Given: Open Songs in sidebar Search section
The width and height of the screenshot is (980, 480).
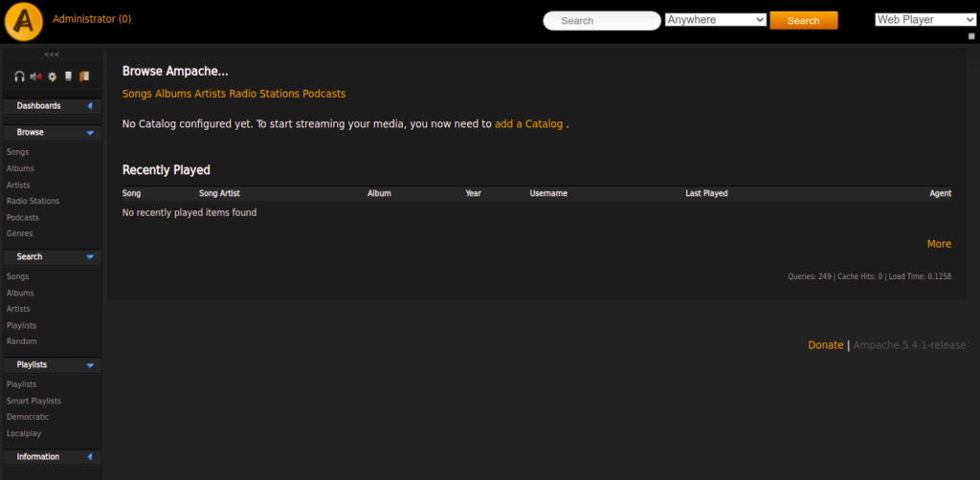Looking at the screenshot, I should 17,276.
